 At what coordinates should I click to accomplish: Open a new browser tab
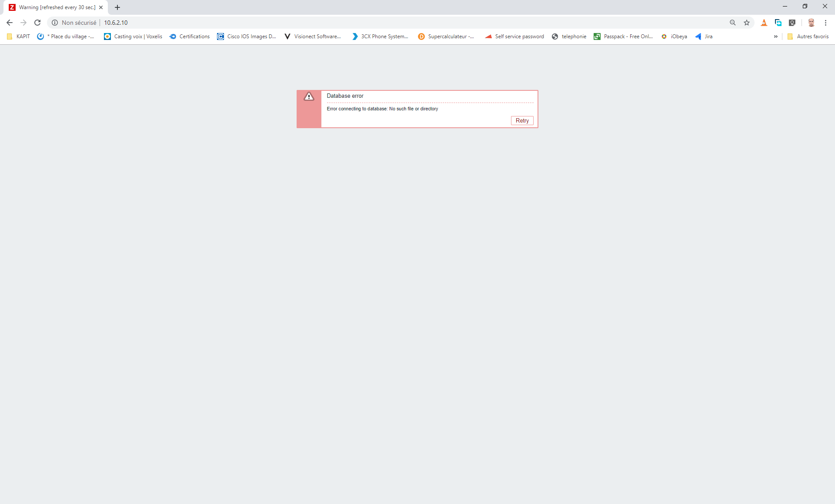pyautogui.click(x=117, y=7)
